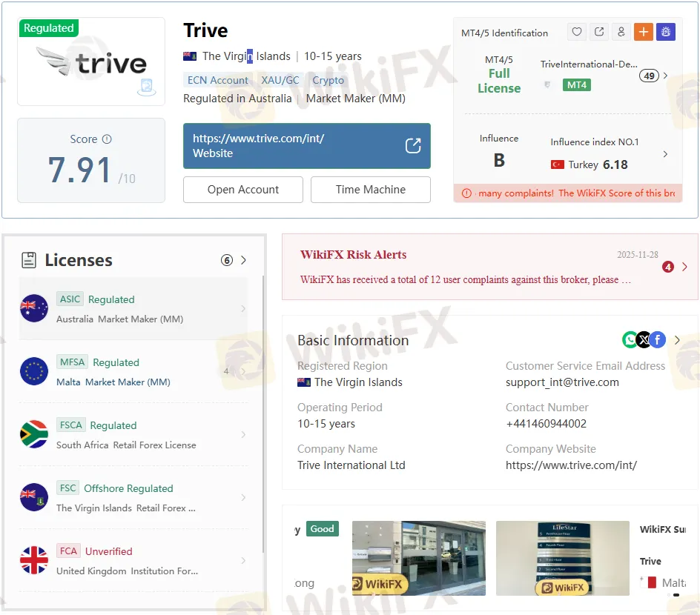Click the heart favorite icon
The width and height of the screenshot is (700, 615).
click(577, 32)
